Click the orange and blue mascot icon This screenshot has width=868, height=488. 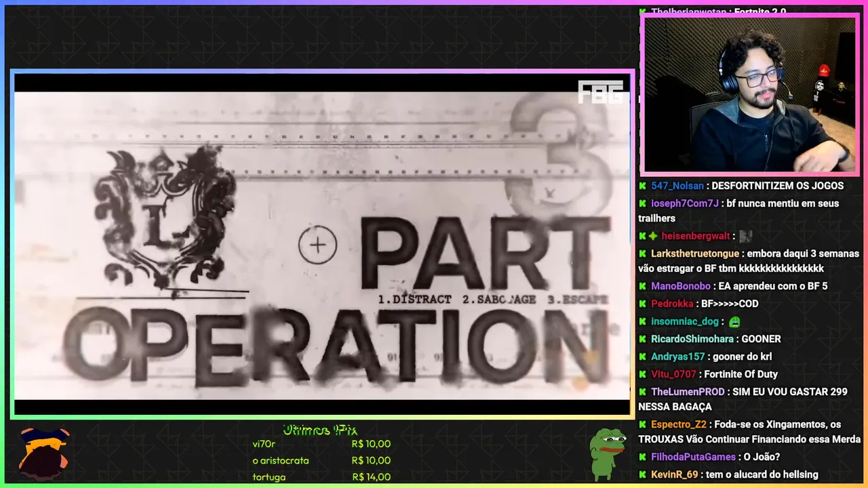(x=44, y=453)
